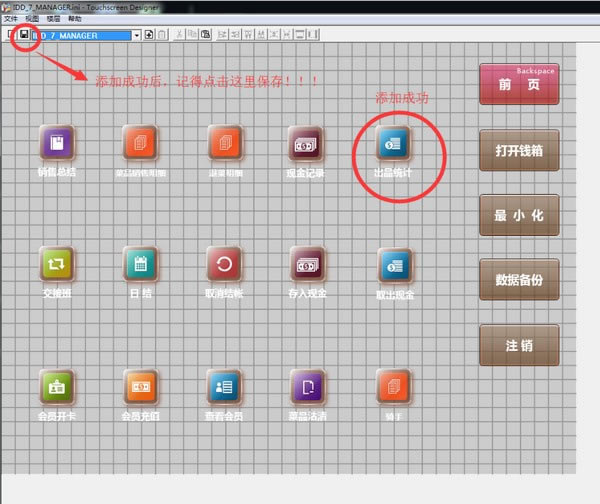This screenshot has width=600, height=504.
Task: Select the 会员充值 orange icon
Action: pyautogui.click(x=141, y=386)
